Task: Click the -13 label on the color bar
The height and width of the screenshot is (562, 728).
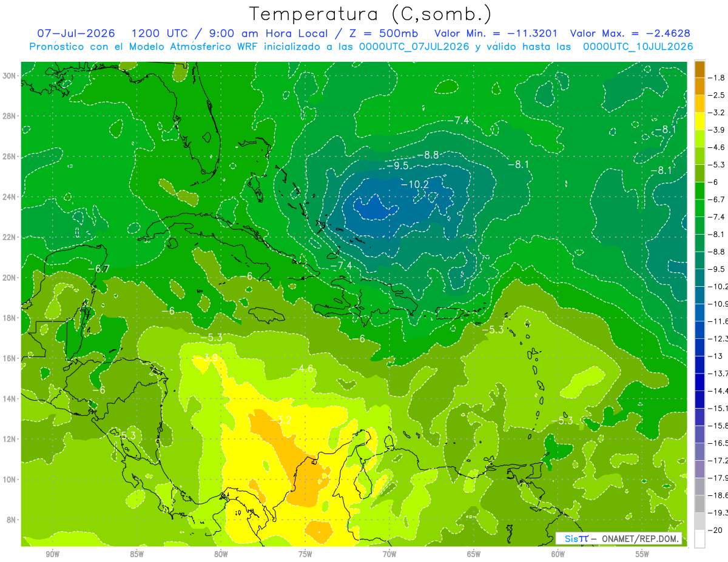Action: (717, 356)
